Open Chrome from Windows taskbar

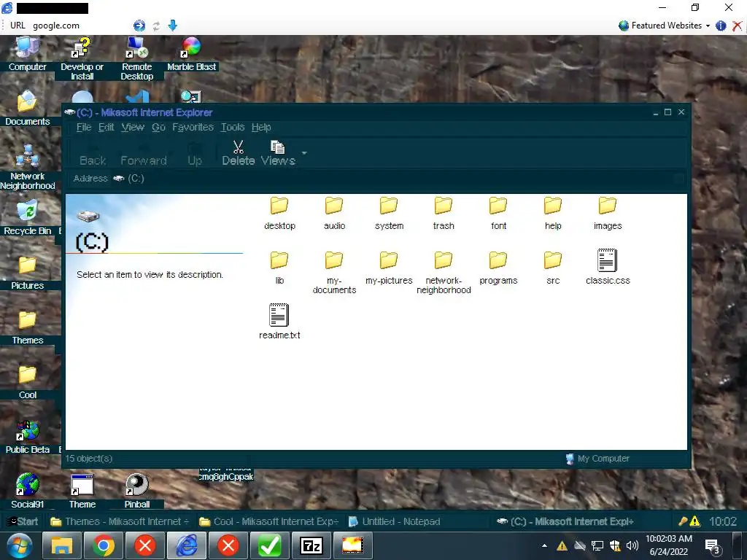[x=104, y=545]
